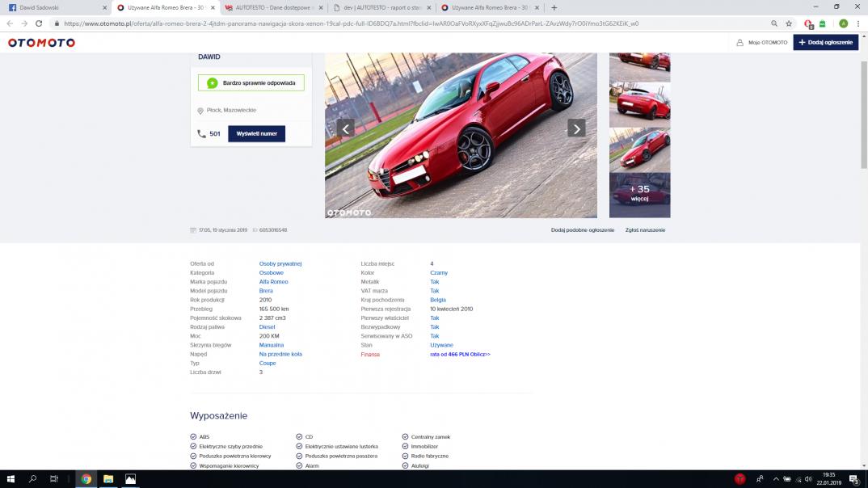
Task: Go to the OTOMOTO homepage via logo
Action: tap(41, 43)
